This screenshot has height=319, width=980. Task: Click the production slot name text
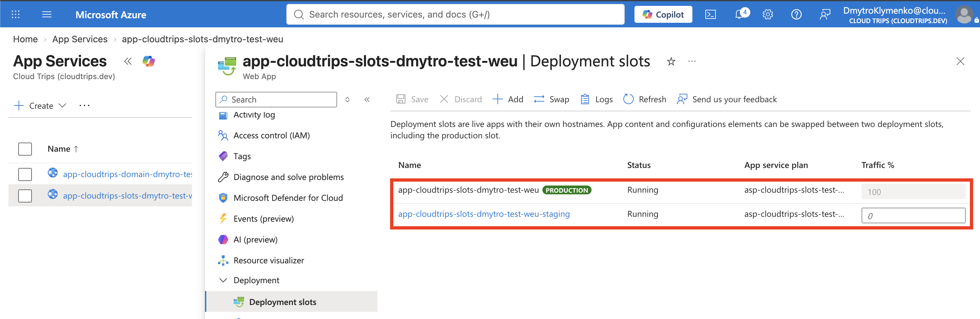pos(468,190)
